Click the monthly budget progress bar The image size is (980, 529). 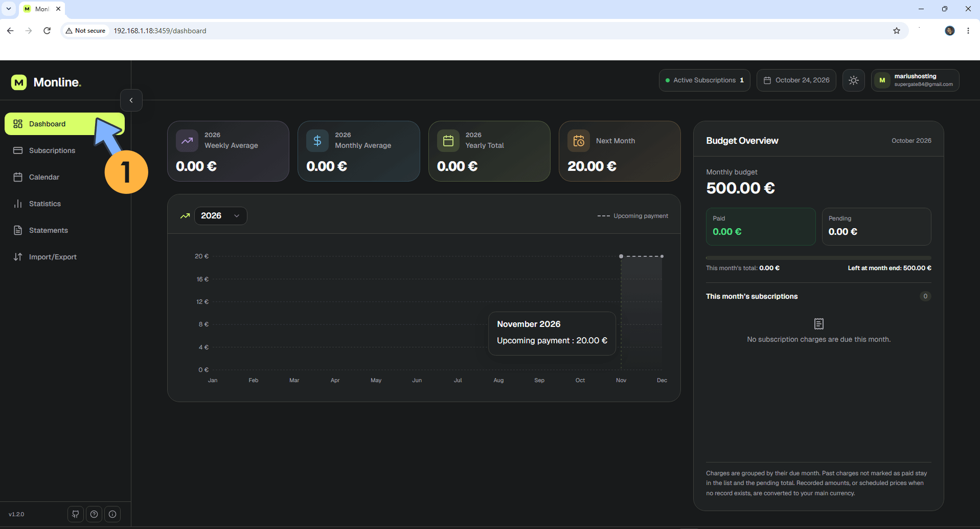point(818,258)
